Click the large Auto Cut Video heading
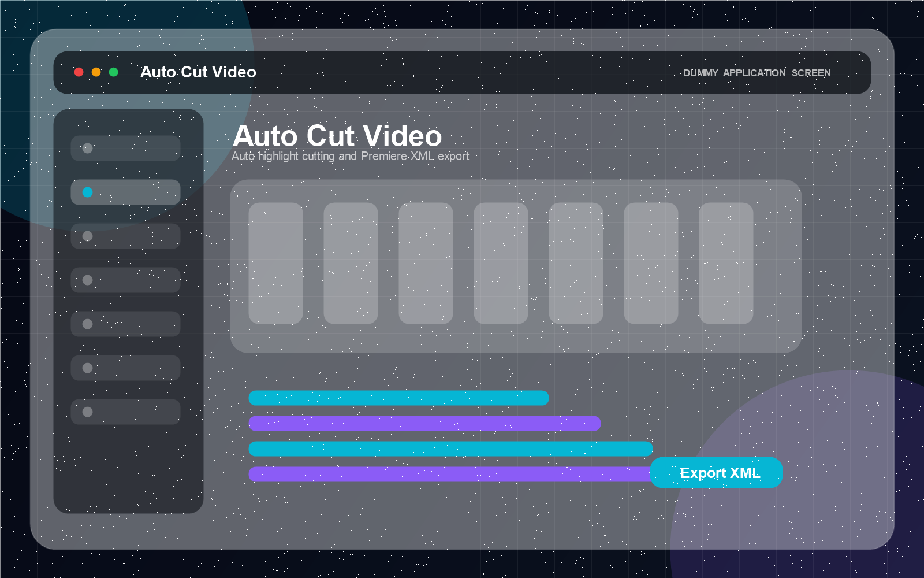This screenshot has width=924, height=578. point(337,136)
